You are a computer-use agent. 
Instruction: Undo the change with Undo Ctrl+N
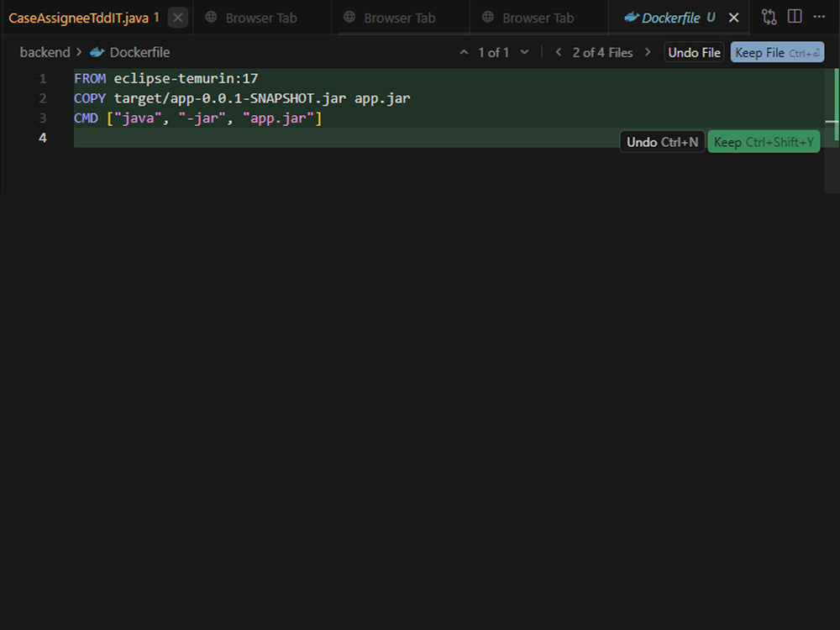(x=662, y=142)
